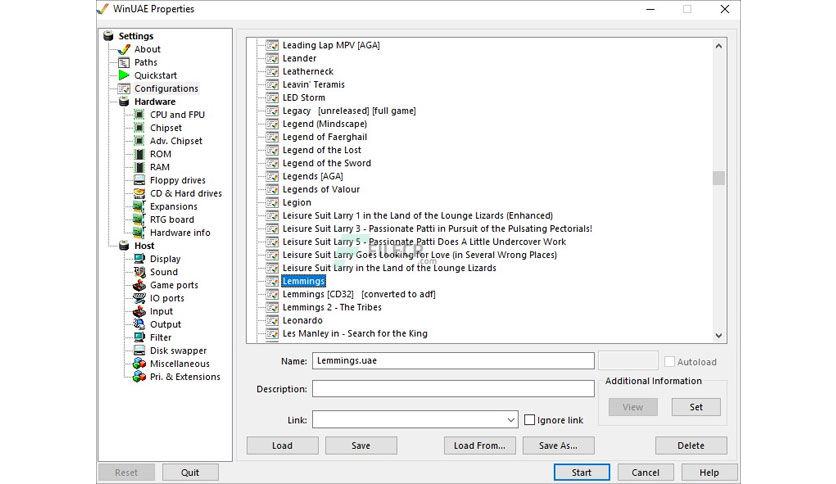Select Legends of Valour entry
Image resolution: width=836 pixels, height=484 pixels.
point(321,189)
